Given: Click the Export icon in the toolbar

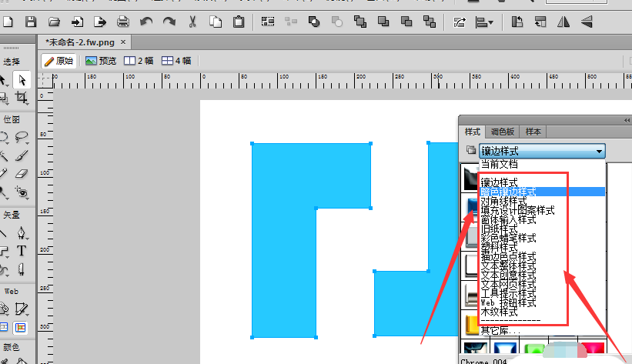Looking at the screenshot, I should (99, 22).
